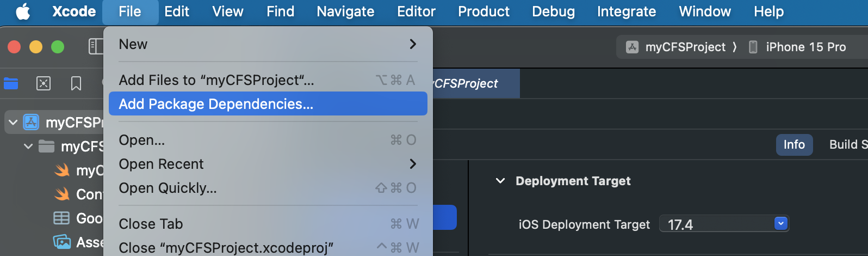Collapse the myCFSProject root project tree
The width and height of the screenshot is (868, 256).
(x=13, y=123)
